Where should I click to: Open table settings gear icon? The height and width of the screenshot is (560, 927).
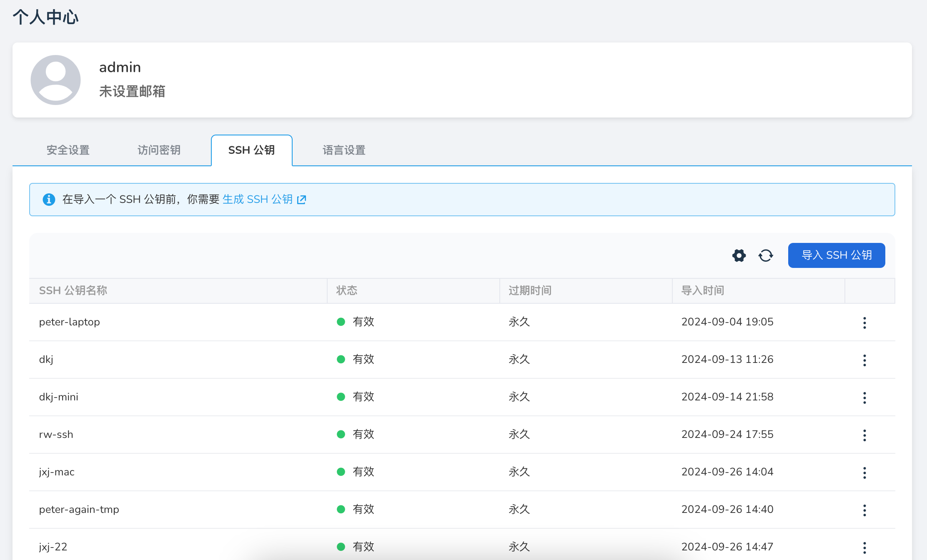point(739,255)
